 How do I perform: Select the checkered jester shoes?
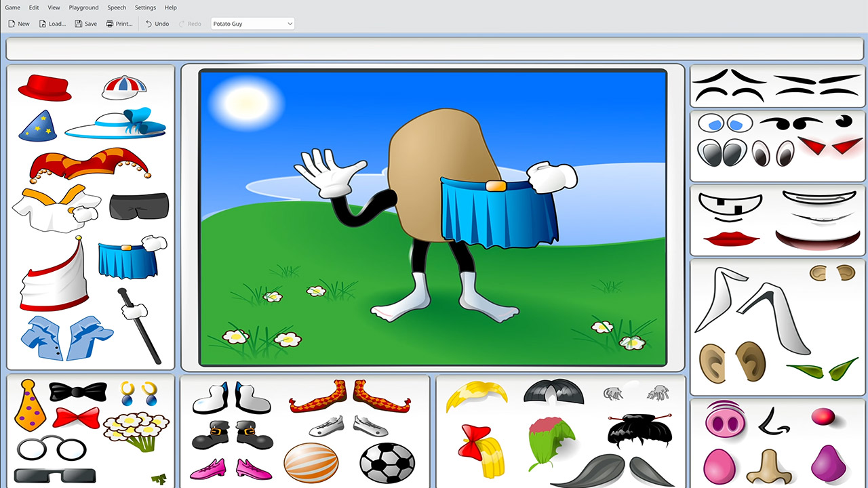tap(349, 396)
